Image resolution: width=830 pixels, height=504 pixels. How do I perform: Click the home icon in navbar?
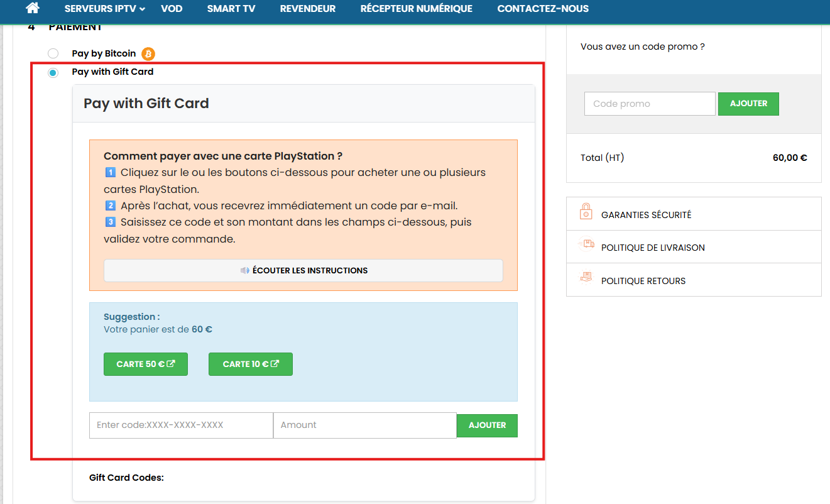point(33,8)
